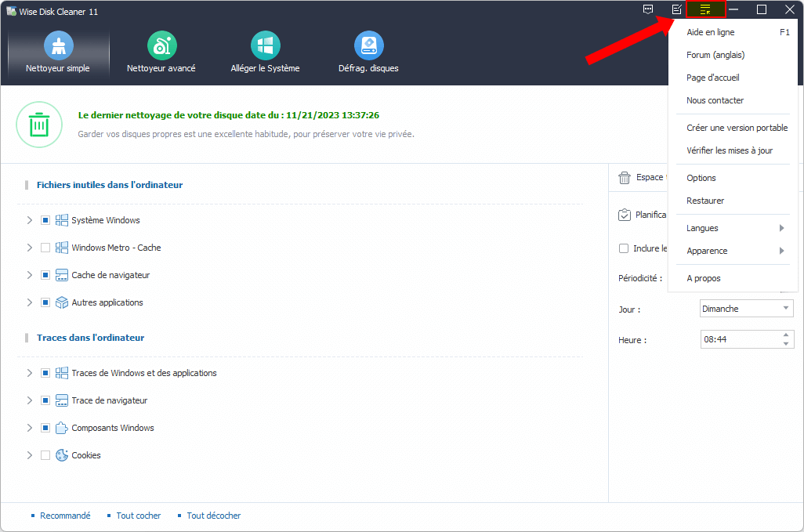Toggle the yellow main menu icon
Viewport: 804px width, 532px height.
[x=705, y=9]
